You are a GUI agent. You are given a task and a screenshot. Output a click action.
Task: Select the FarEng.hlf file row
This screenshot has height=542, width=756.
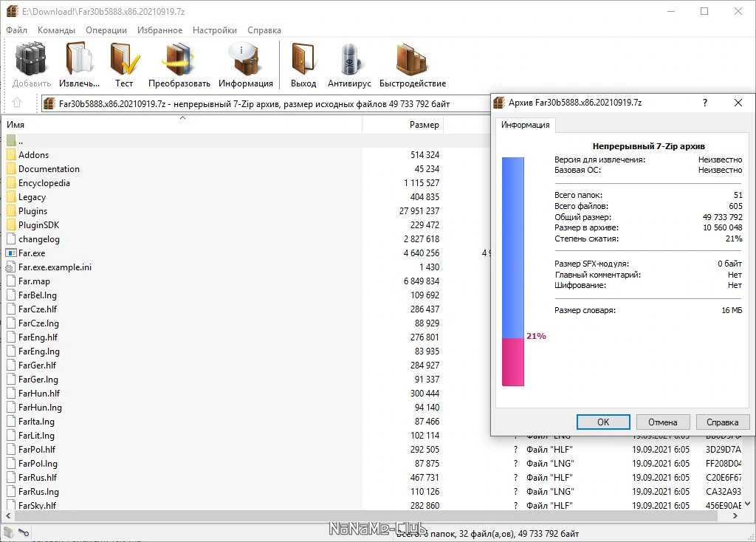coord(246,337)
